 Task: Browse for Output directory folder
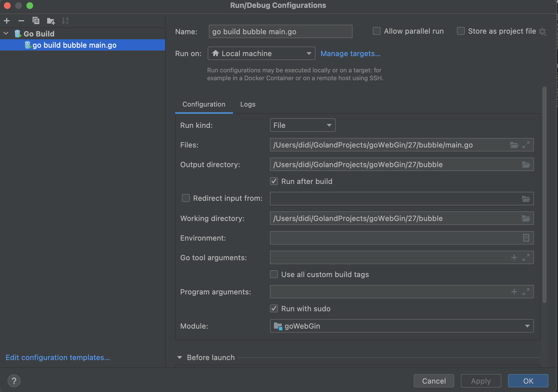coord(526,165)
